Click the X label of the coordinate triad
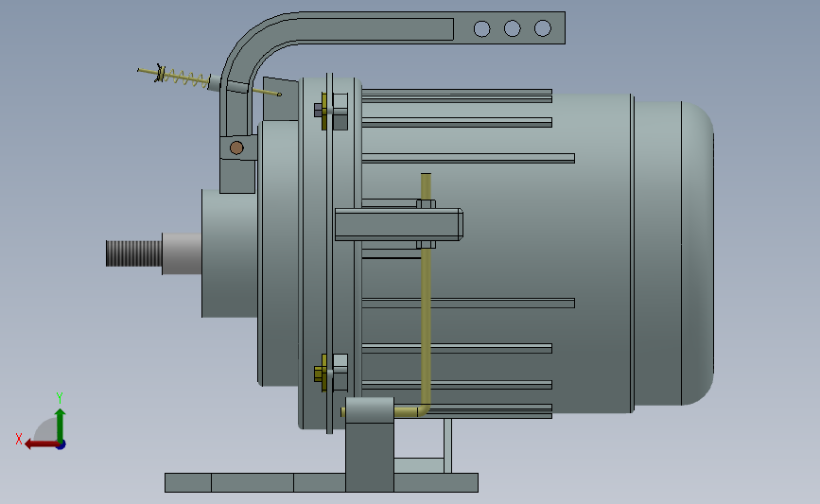This screenshot has width=820, height=504. tap(19, 439)
